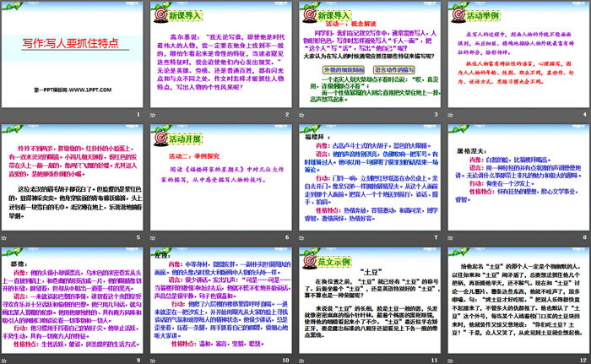The width and height of the screenshot is (591, 364).
Task: Click target icon on slide 2 header
Action: click(x=160, y=17)
